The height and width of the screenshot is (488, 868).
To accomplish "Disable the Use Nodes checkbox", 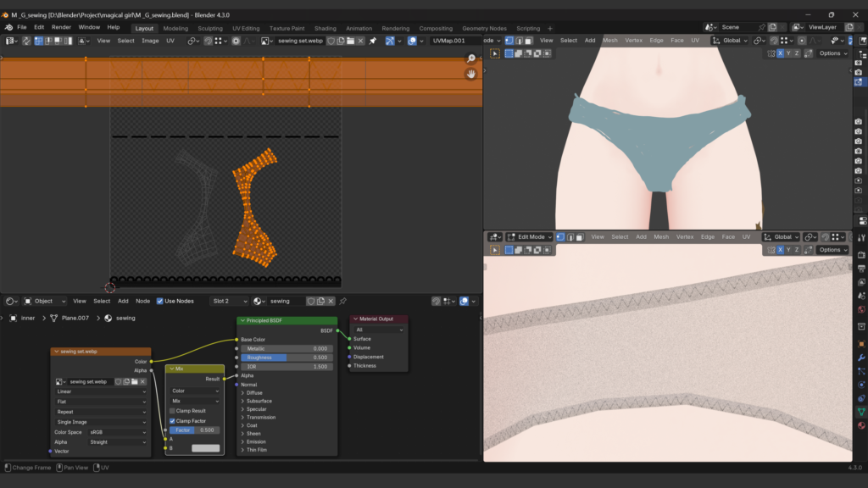I will coord(160,301).
